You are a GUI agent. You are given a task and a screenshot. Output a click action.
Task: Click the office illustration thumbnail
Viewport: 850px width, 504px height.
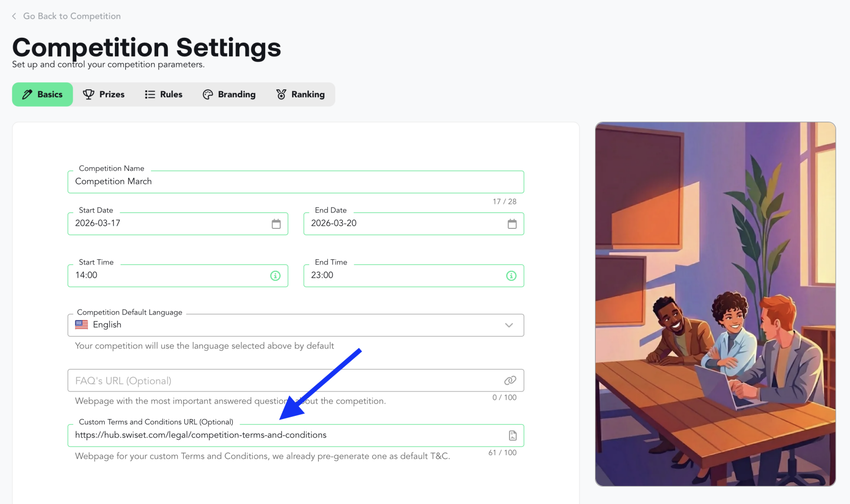716,304
